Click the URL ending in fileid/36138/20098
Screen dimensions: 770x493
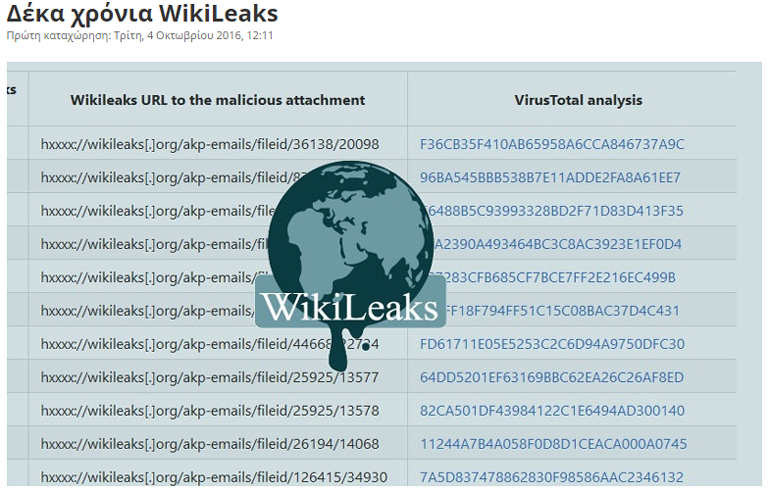(210, 144)
